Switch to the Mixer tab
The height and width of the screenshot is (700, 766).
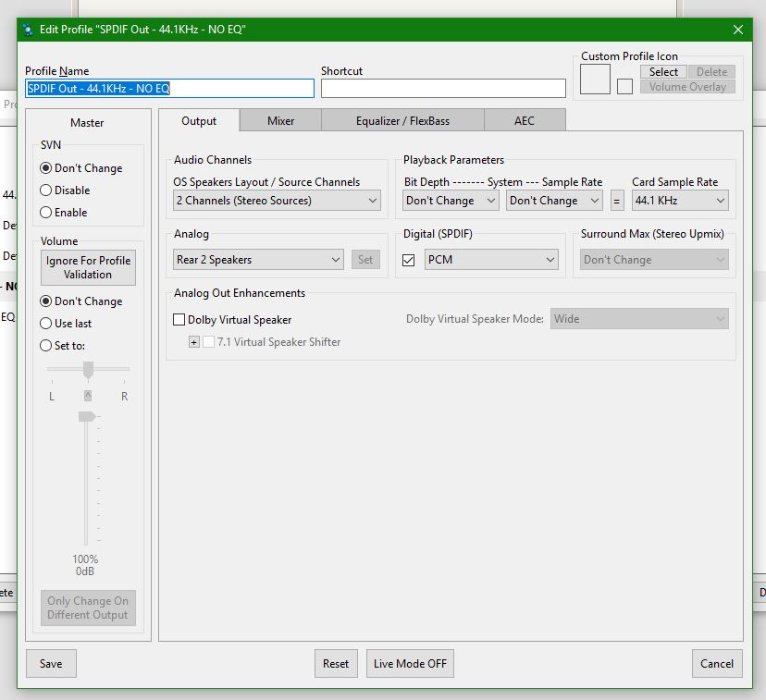(280, 120)
